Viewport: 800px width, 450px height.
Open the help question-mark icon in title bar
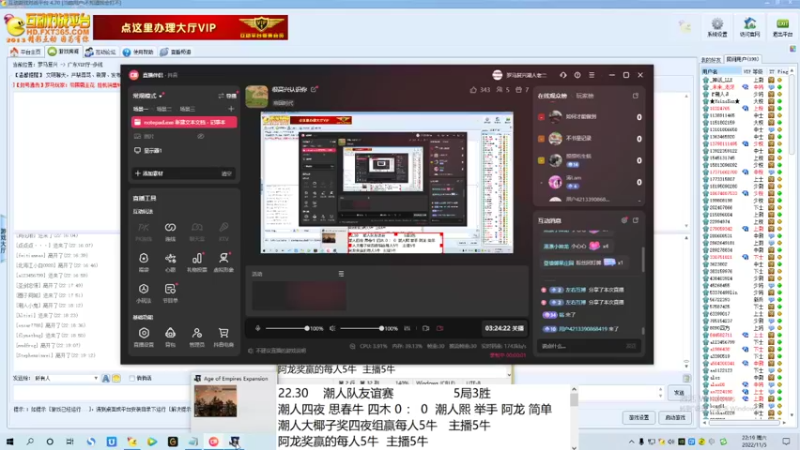(577, 75)
